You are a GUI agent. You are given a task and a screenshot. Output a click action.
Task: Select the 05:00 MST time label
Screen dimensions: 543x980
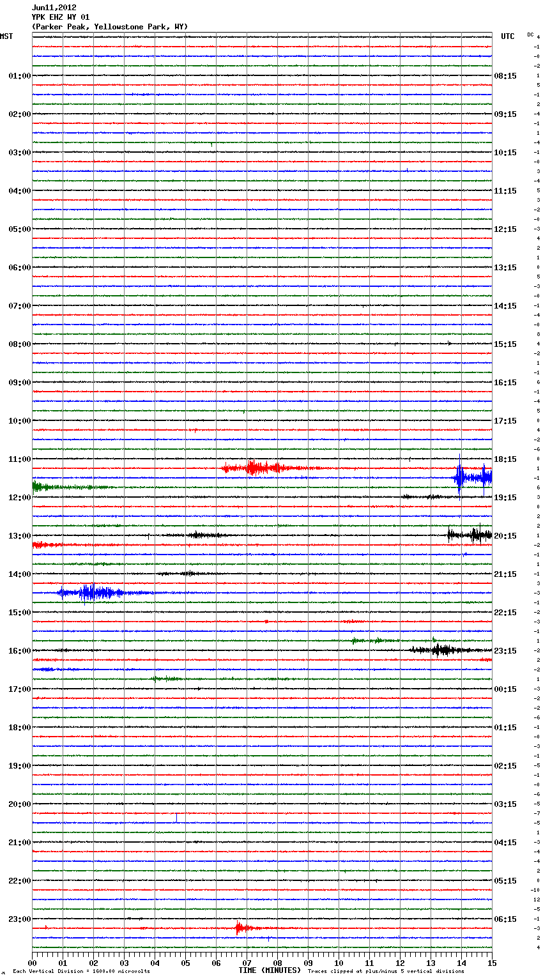tap(19, 229)
